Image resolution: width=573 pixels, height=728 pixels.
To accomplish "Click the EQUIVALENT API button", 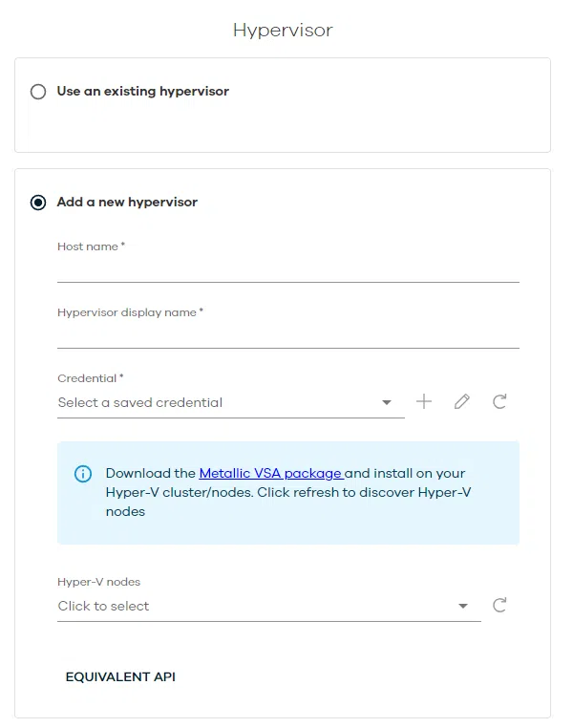I will click(120, 677).
